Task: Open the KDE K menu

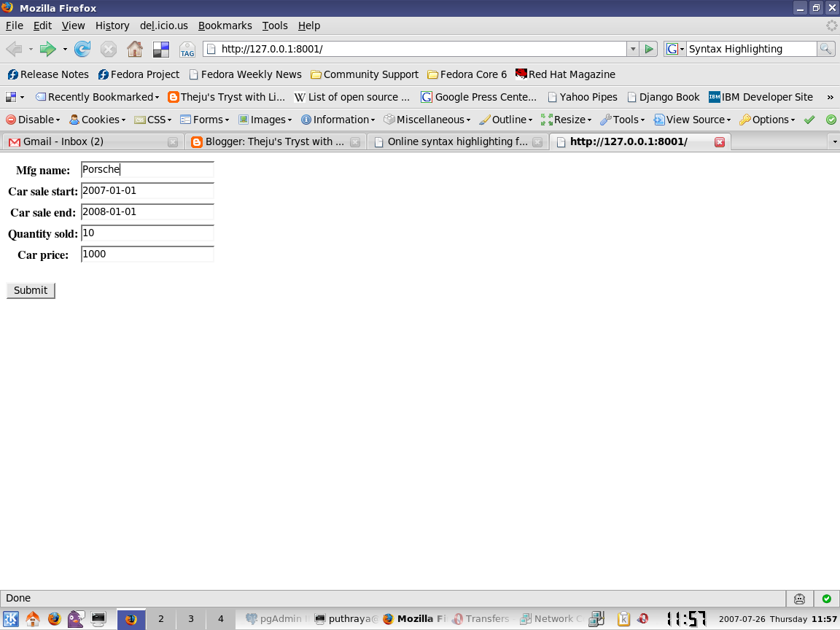Action: 11,619
